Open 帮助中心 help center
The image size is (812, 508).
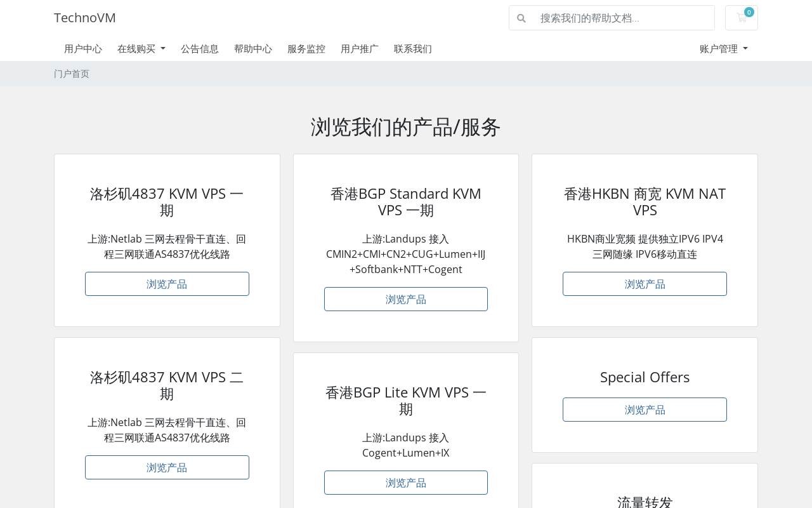[253, 49]
